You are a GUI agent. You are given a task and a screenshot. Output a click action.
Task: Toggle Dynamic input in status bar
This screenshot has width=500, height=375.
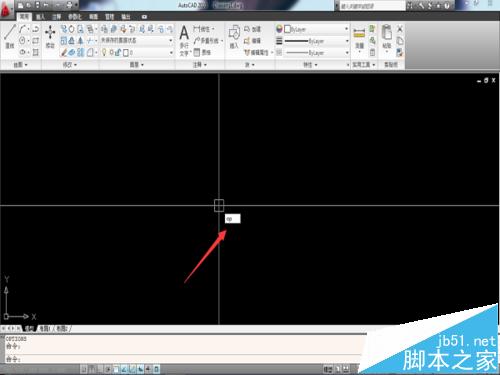(x=141, y=369)
